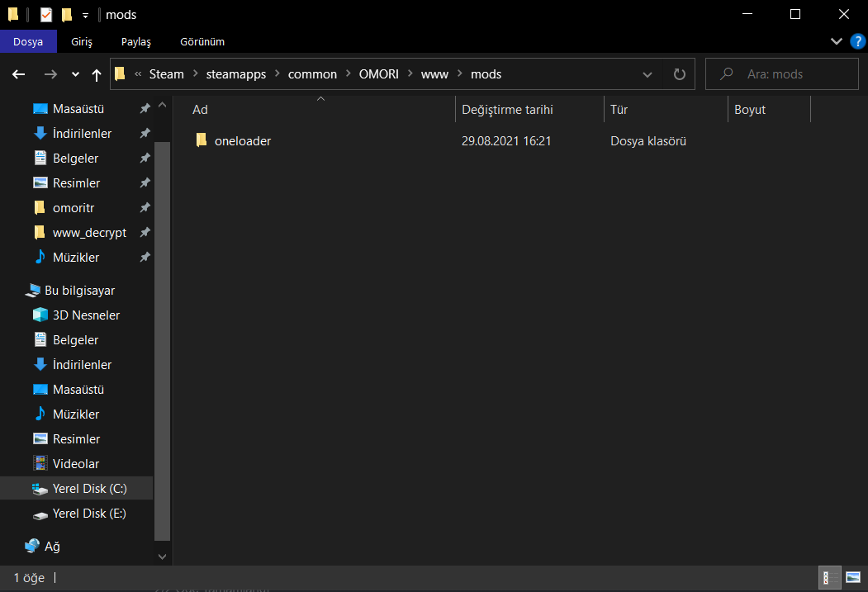Open the Videolar folder

click(76, 464)
